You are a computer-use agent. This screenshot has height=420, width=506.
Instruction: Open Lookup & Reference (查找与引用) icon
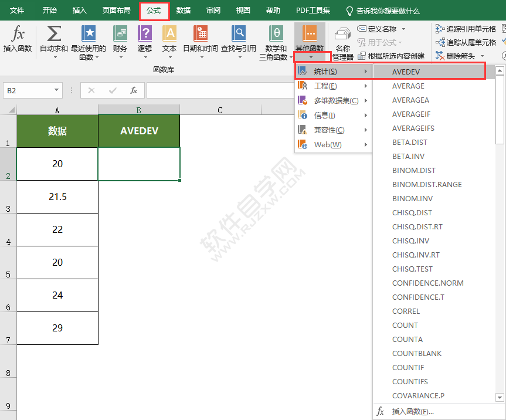[x=239, y=33]
